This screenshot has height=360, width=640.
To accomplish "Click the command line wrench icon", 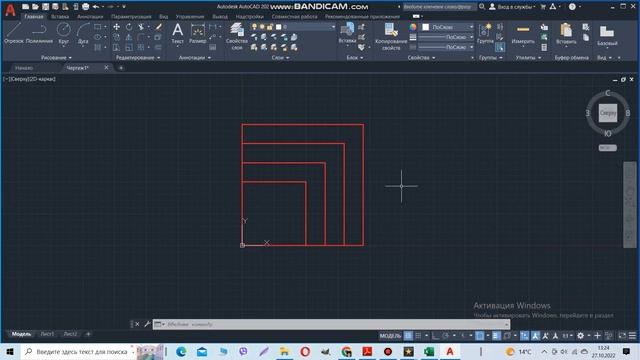I will point(147,324).
